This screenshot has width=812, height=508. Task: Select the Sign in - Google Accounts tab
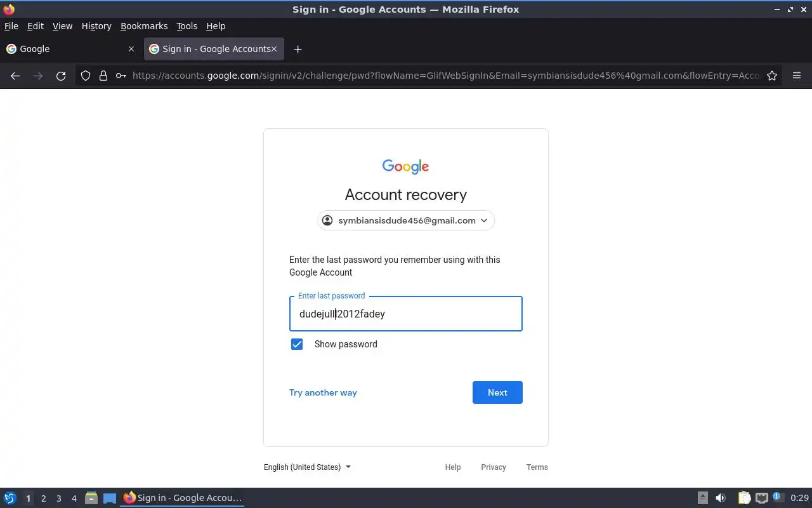[213, 49]
